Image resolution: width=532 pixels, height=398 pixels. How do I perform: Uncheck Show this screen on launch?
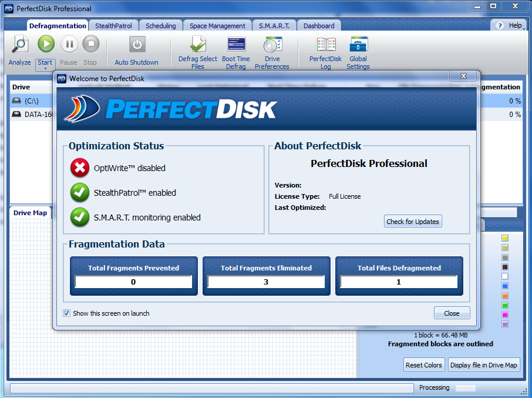pyautogui.click(x=67, y=313)
